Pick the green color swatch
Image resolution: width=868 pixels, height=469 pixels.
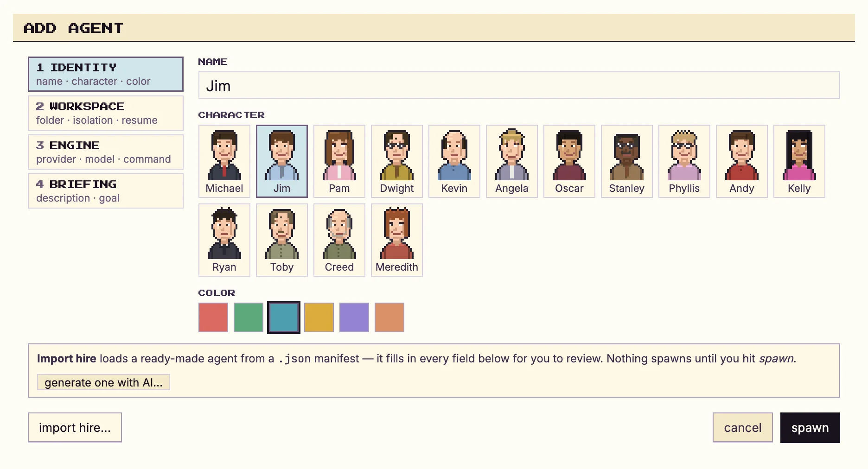249,317
